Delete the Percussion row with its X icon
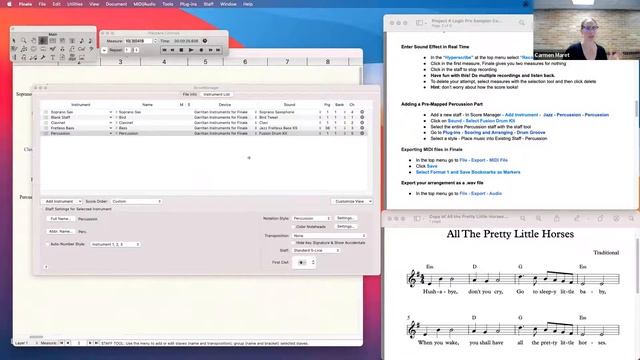This screenshot has width=640, height=360. pos(362,133)
